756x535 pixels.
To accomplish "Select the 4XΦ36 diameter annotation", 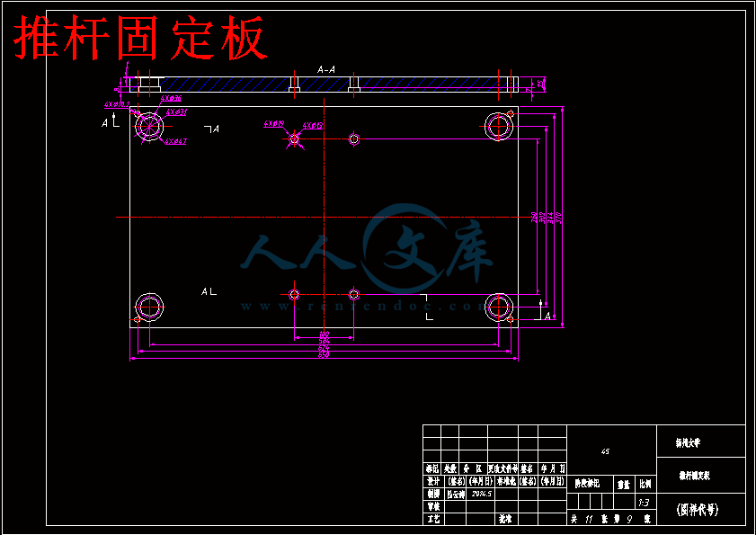I will tap(171, 98).
